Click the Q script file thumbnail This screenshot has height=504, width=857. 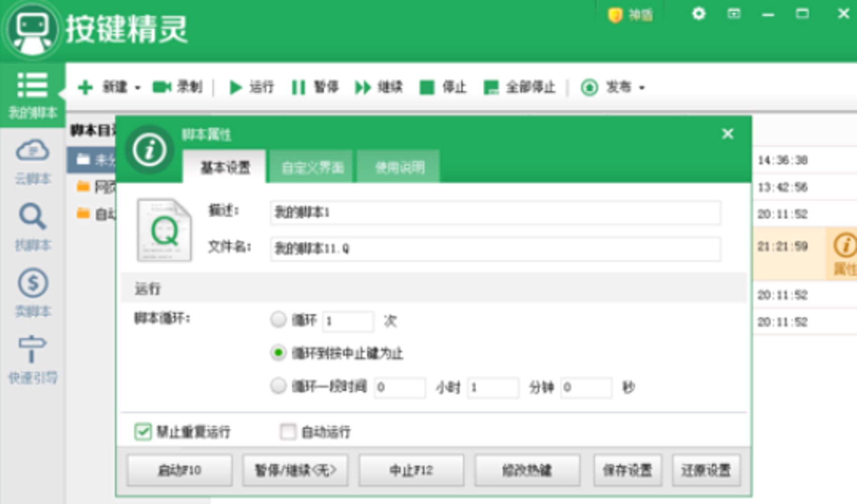click(x=164, y=230)
